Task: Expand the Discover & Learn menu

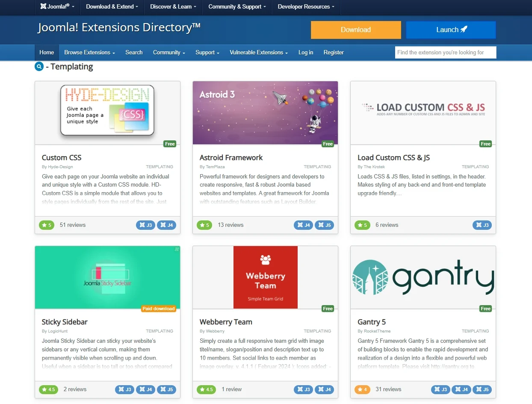Action: pos(173,7)
